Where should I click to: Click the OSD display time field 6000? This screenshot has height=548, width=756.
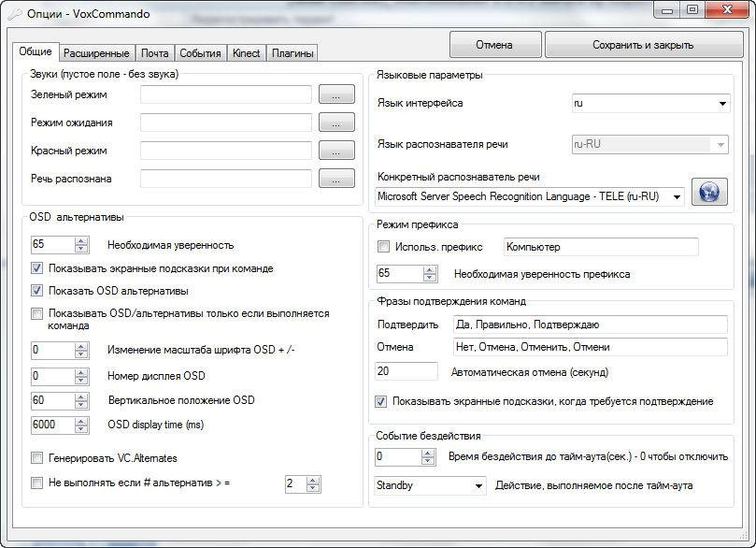click(53, 425)
